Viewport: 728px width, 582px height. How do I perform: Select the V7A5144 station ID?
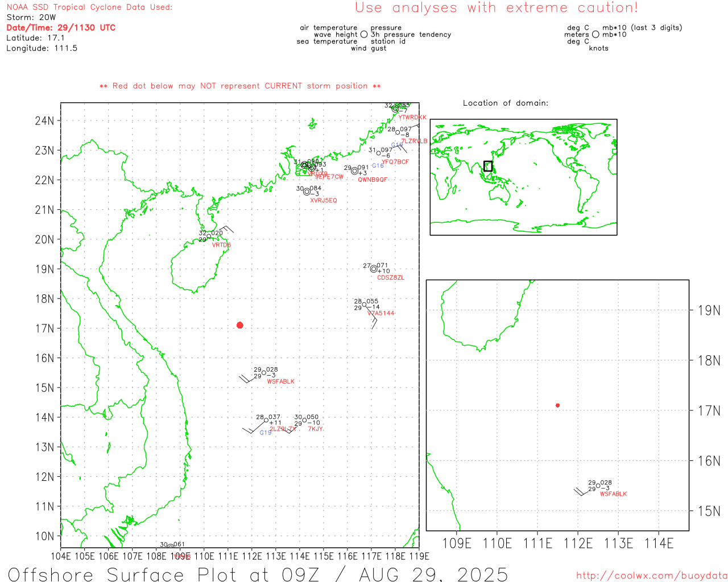click(381, 313)
